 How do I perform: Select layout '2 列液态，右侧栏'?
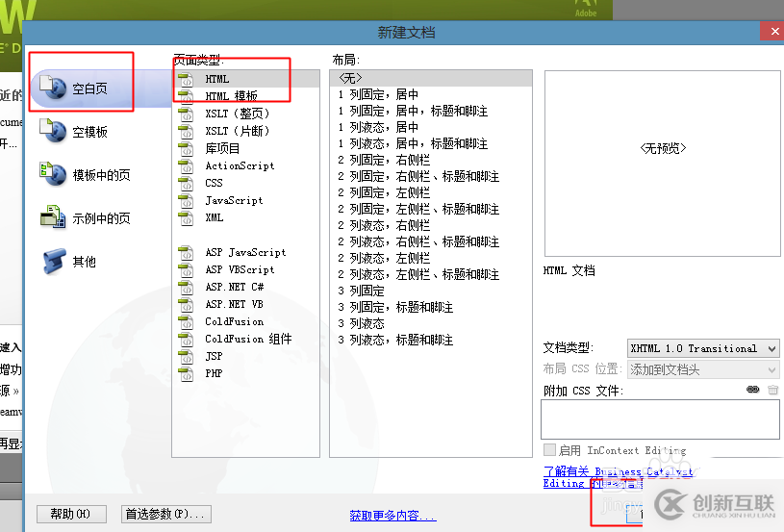[x=431, y=225]
